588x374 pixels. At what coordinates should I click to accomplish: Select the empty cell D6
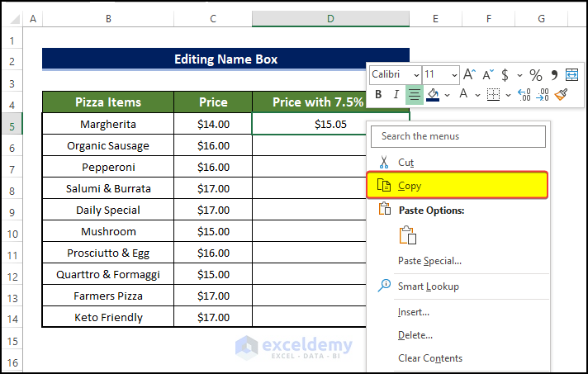pos(310,145)
